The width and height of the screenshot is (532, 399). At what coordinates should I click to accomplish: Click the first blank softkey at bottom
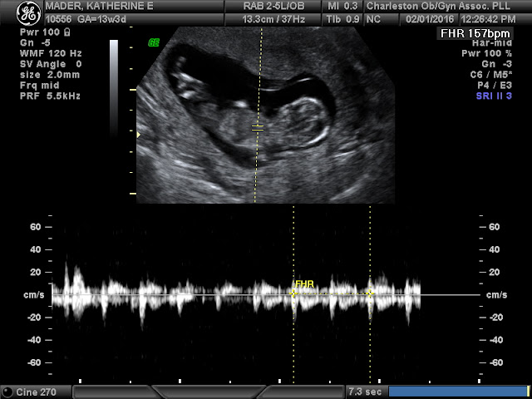pos(114,392)
